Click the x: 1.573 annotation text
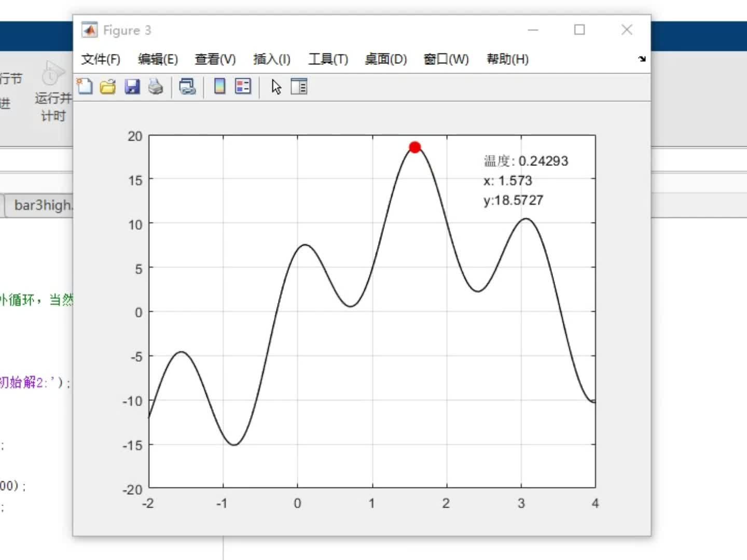747x560 pixels. click(x=508, y=180)
